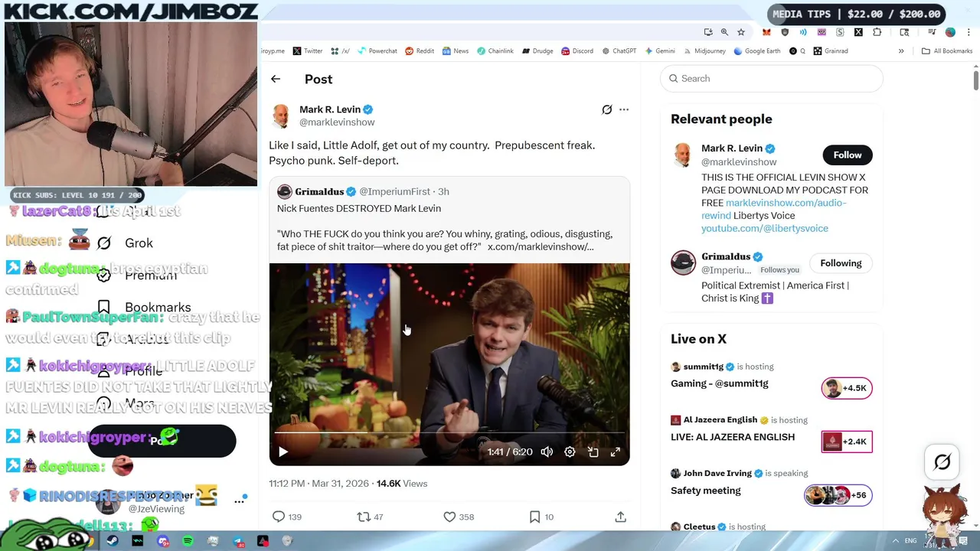980x551 pixels.
Task: Open the 11:12 PM Mar 31, 2026 timestamp
Action: click(318, 484)
